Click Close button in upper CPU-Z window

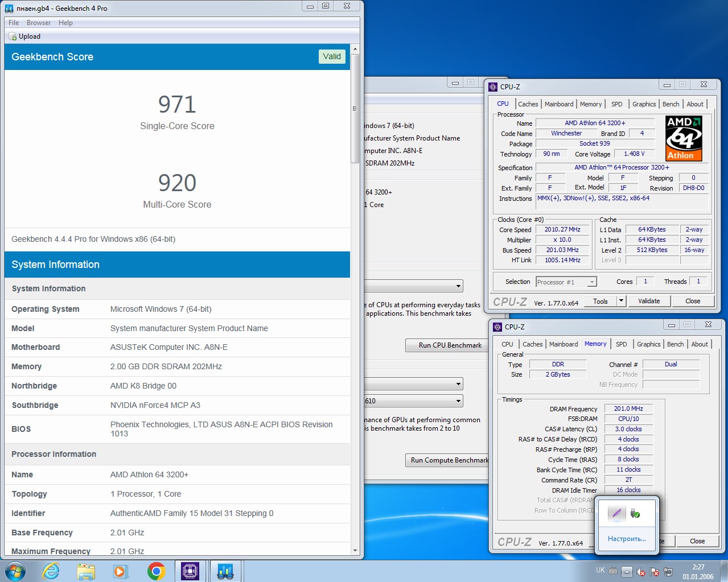(x=693, y=301)
